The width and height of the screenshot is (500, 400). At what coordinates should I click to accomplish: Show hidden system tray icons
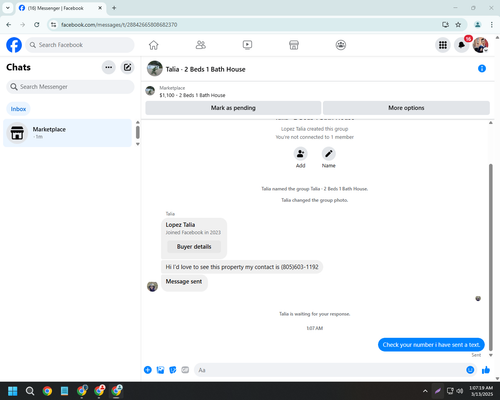click(x=425, y=391)
